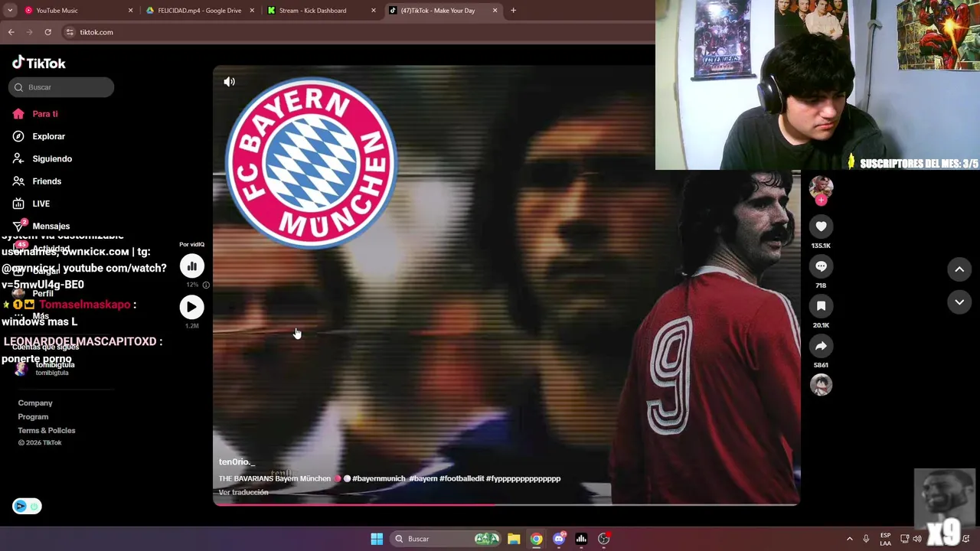This screenshot has height=551, width=980.
Task: Go to next video with down chevron
Action: click(x=959, y=302)
